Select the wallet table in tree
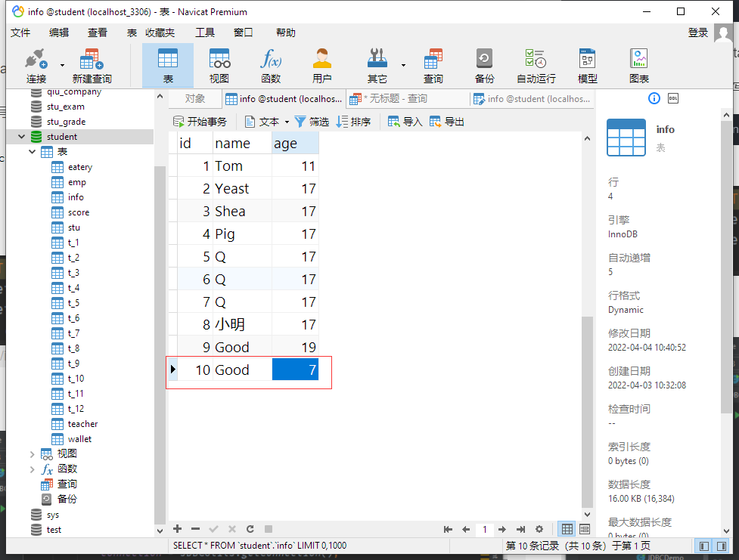Viewport: 739px width, 560px height. click(x=79, y=439)
